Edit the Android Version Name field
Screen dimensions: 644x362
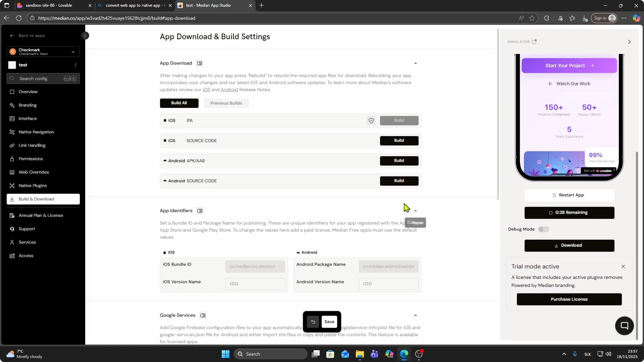pos(388,284)
